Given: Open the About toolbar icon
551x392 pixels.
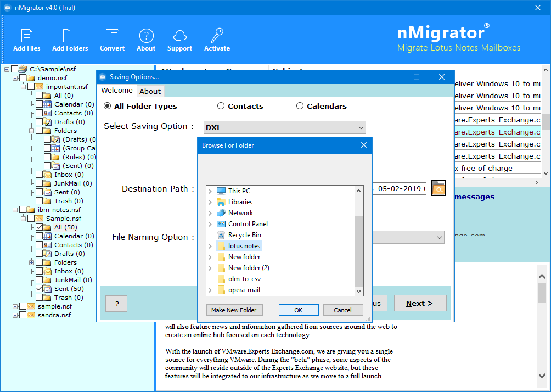Looking at the screenshot, I should tap(146, 36).
